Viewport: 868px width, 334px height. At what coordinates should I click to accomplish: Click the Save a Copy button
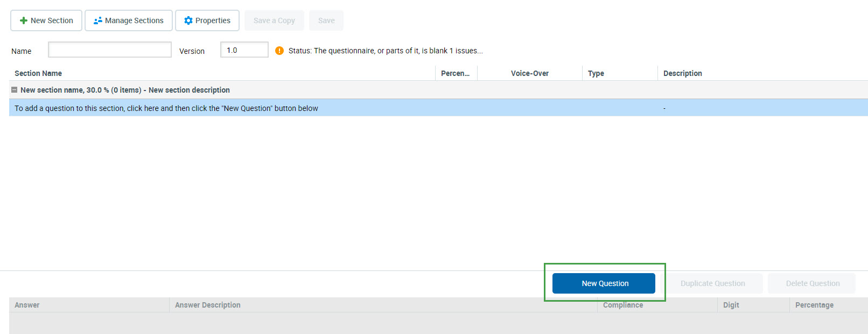[x=274, y=20]
